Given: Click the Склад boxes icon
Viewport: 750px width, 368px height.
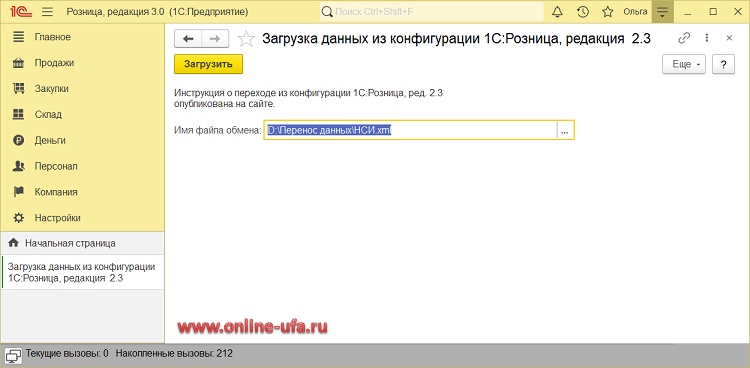Looking at the screenshot, I should pyautogui.click(x=19, y=114).
